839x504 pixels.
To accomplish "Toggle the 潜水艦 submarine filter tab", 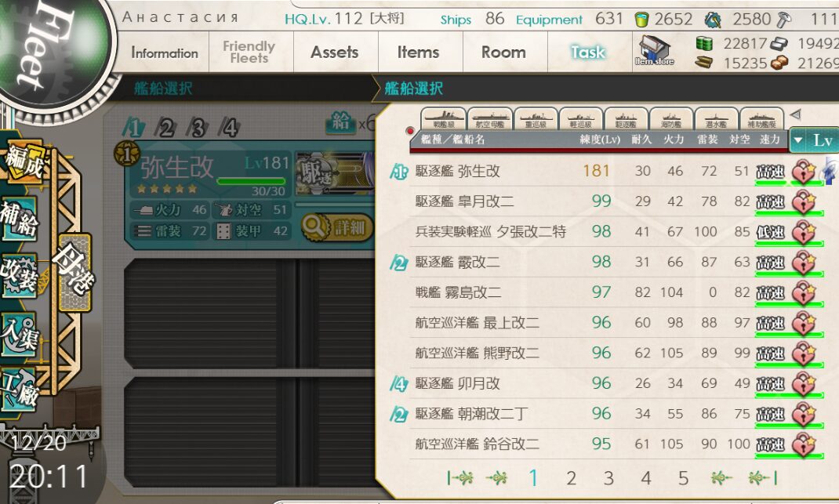I will pos(716,119).
